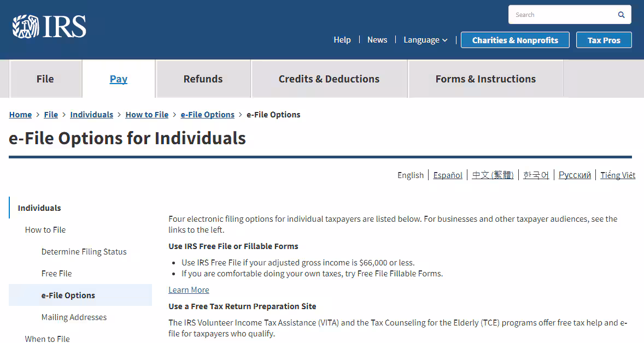The height and width of the screenshot is (343, 644).
Task: Switch page to Español
Action: click(x=448, y=175)
